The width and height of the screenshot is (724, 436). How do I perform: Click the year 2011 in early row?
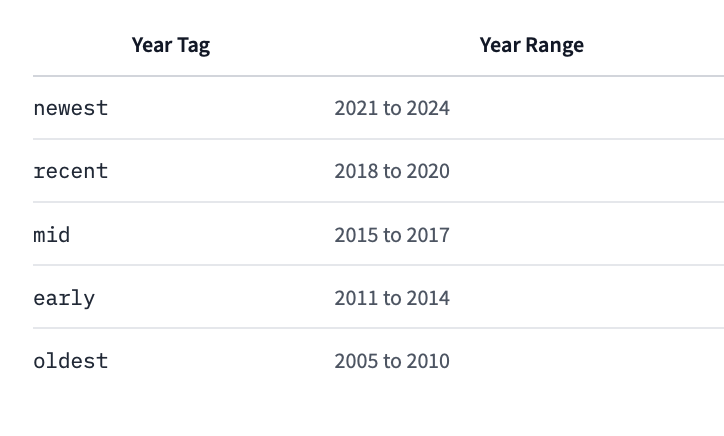(355, 298)
